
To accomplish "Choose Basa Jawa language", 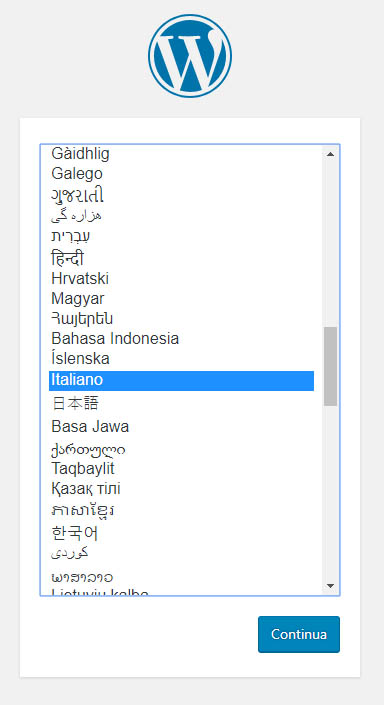I will tap(181, 426).
